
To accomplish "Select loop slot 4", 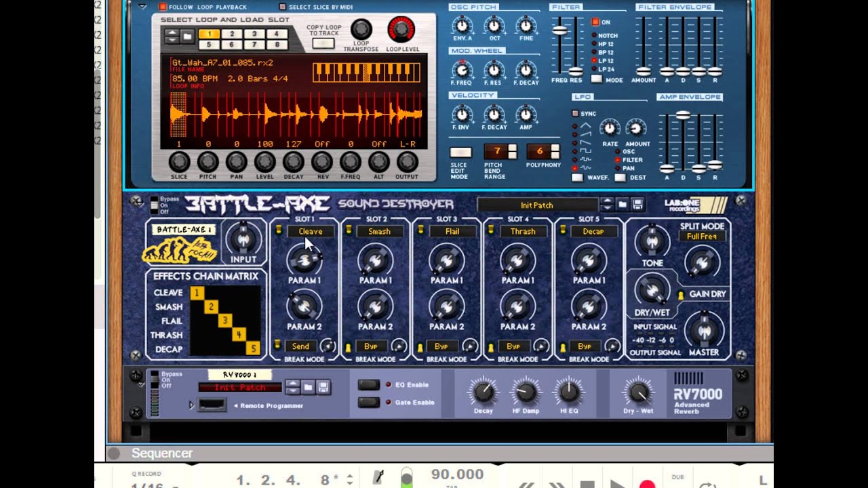I will (x=277, y=34).
